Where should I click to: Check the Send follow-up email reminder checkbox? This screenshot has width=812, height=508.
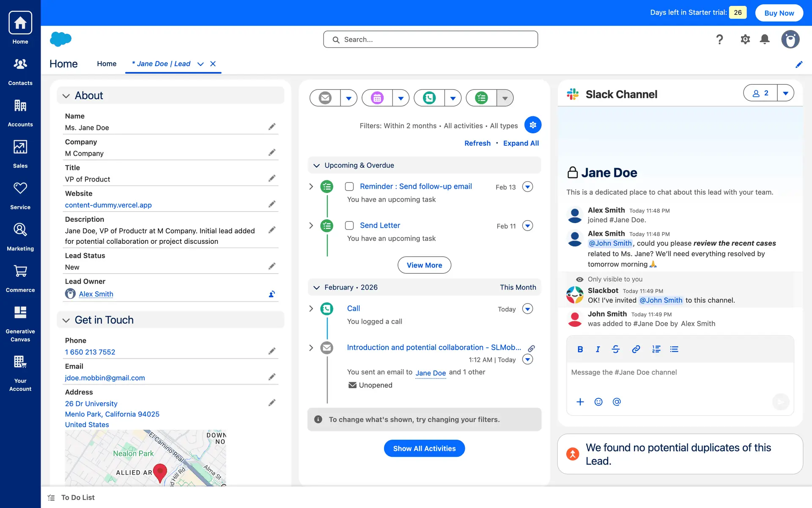coord(349,187)
